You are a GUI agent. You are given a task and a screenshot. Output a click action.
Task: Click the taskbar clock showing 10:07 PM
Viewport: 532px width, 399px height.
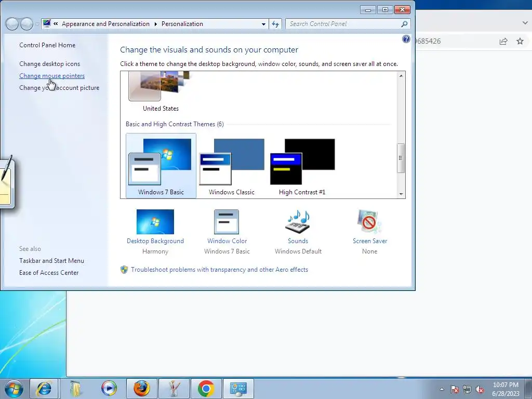[x=506, y=389]
